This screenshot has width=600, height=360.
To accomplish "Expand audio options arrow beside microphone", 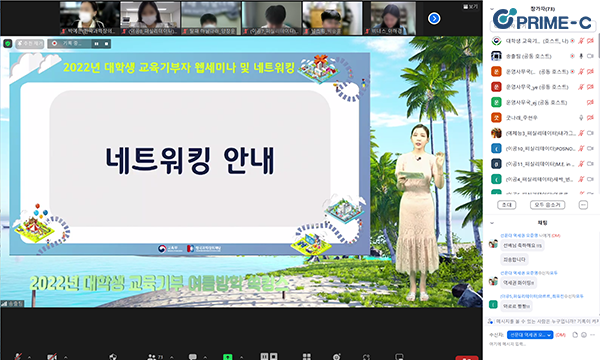I will (29, 357).
